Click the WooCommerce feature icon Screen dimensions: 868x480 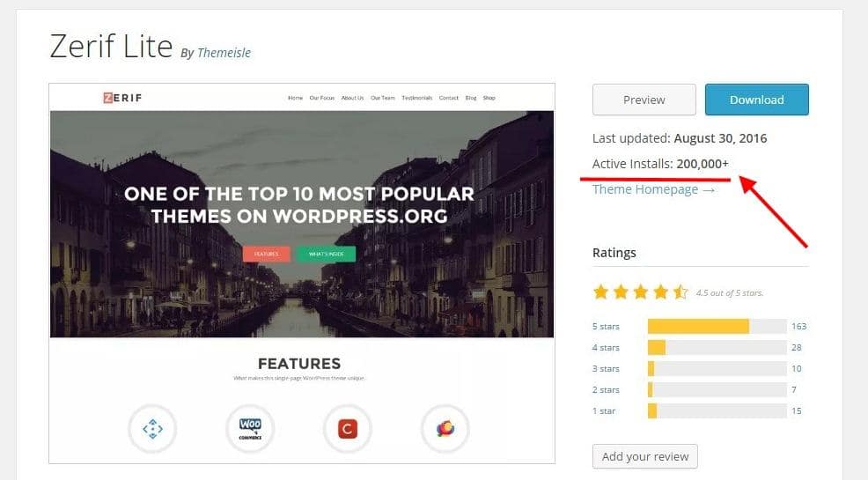point(250,429)
